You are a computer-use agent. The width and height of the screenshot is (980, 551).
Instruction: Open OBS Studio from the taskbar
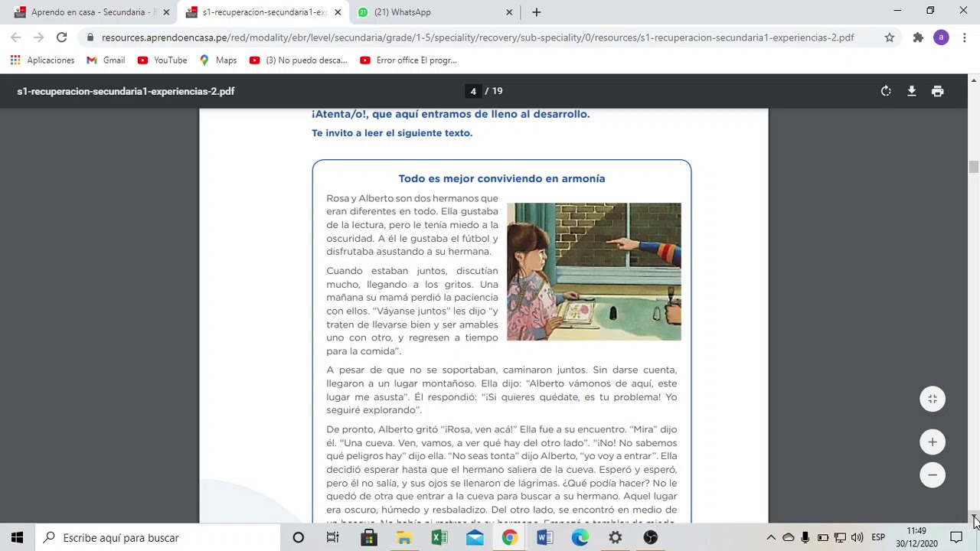point(651,538)
